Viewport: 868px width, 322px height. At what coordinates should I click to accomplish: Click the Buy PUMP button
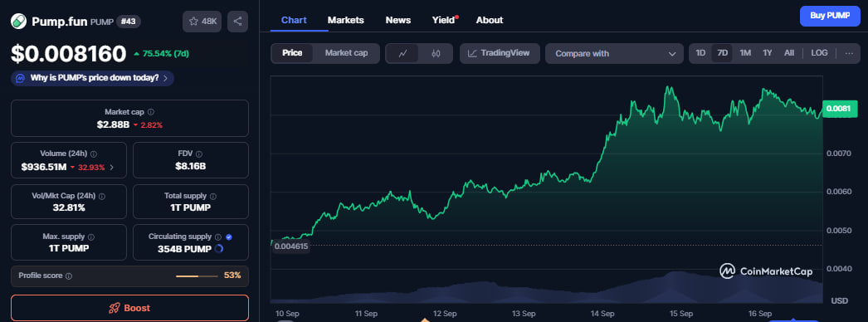click(830, 16)
